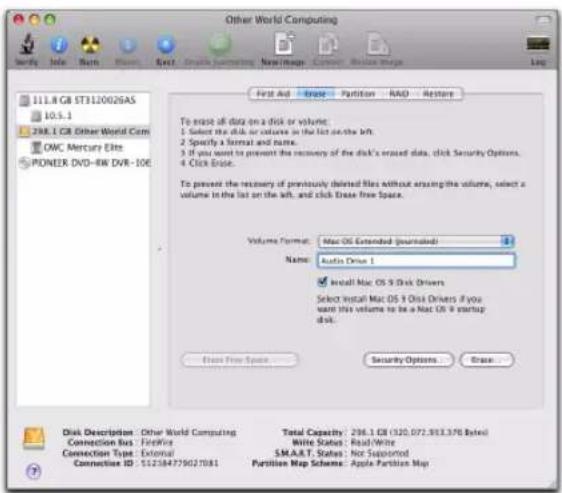Click the Partition Map Scheme value
Image resolution: width=562 pixels, height=493 pixels.
click(x=390, y=463)
